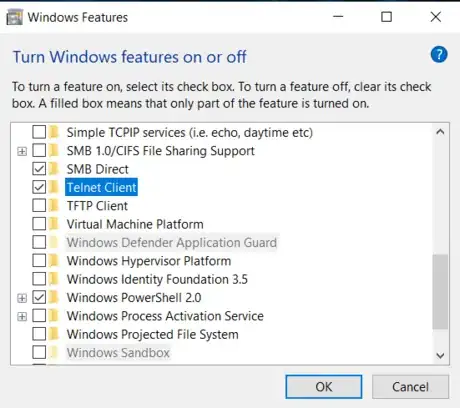Select Windows Identity Foundation 3.5 item
This screenshot has width=460, height=408.
[x=157, y=279]
